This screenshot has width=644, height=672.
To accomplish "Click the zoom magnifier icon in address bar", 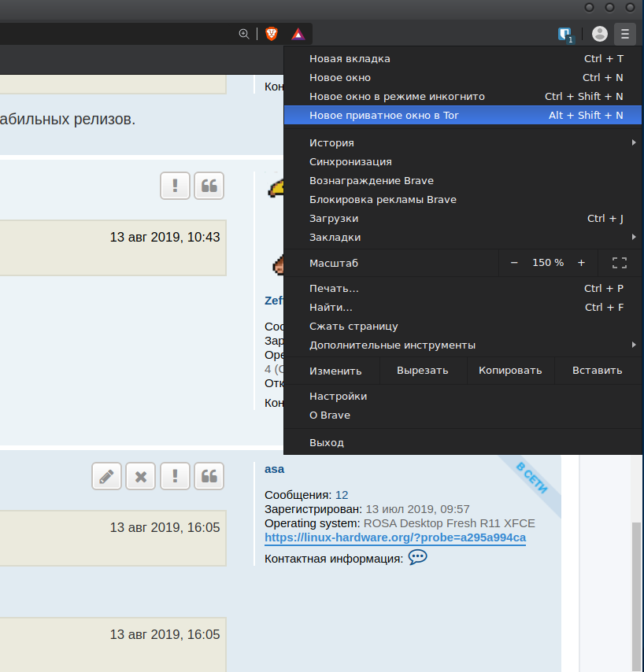I will pyautogui.click(x=244, y=34).
